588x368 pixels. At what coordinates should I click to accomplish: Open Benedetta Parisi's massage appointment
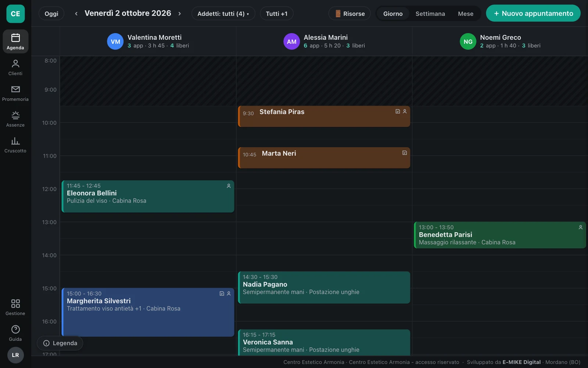[500, 235]
